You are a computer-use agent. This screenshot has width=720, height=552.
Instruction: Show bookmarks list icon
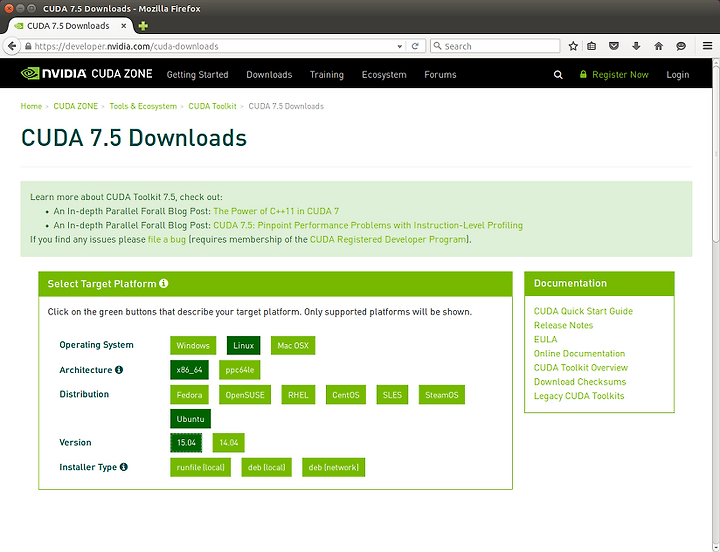click(591, 46)
